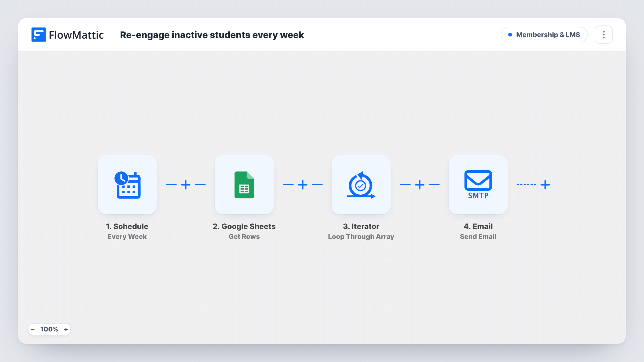Add new step after Email
Viewport: 644px width, 362px height.
coord(545,185)
